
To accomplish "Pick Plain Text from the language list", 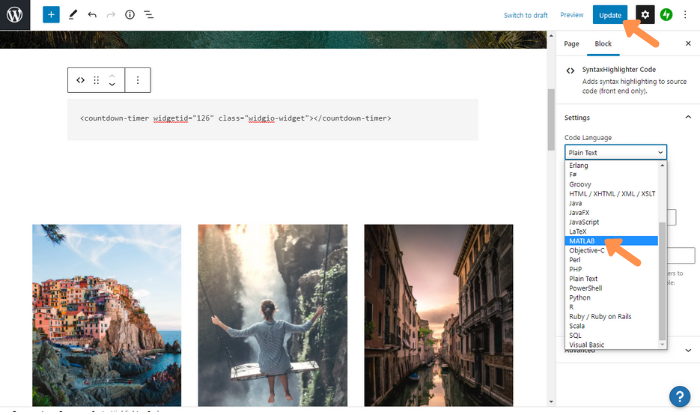I will tap(612, 278).
